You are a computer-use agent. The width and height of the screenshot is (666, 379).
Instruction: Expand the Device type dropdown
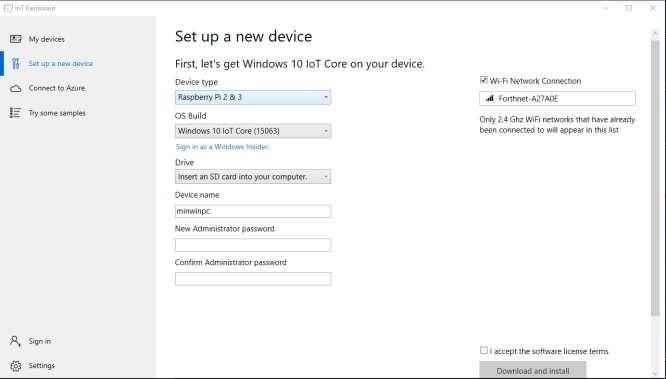pos(253,97)
